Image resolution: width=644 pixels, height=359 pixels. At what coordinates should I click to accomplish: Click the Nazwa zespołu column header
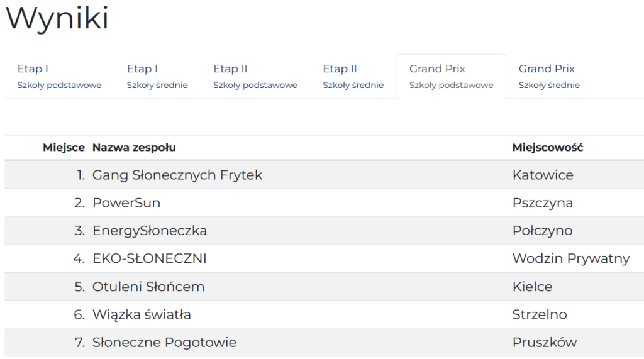click(134, 148)
